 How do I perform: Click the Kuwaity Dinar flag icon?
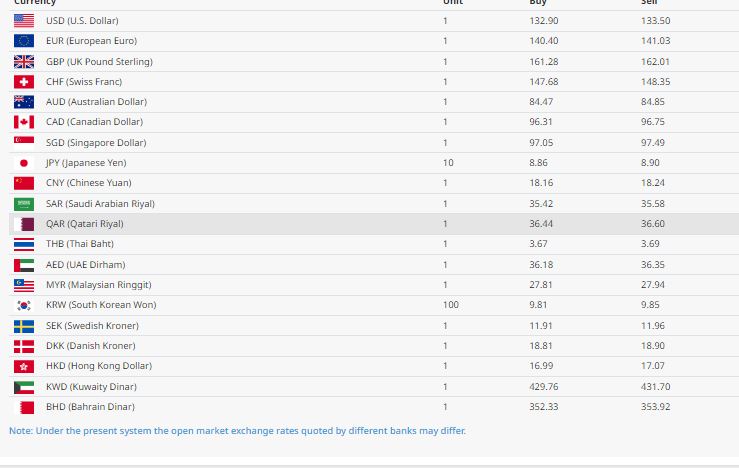coord(24,387)
